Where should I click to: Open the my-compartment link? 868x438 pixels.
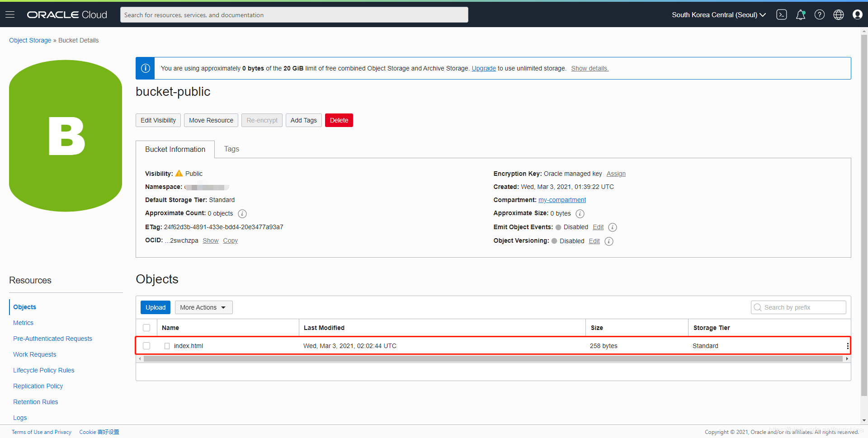point(562,200)
